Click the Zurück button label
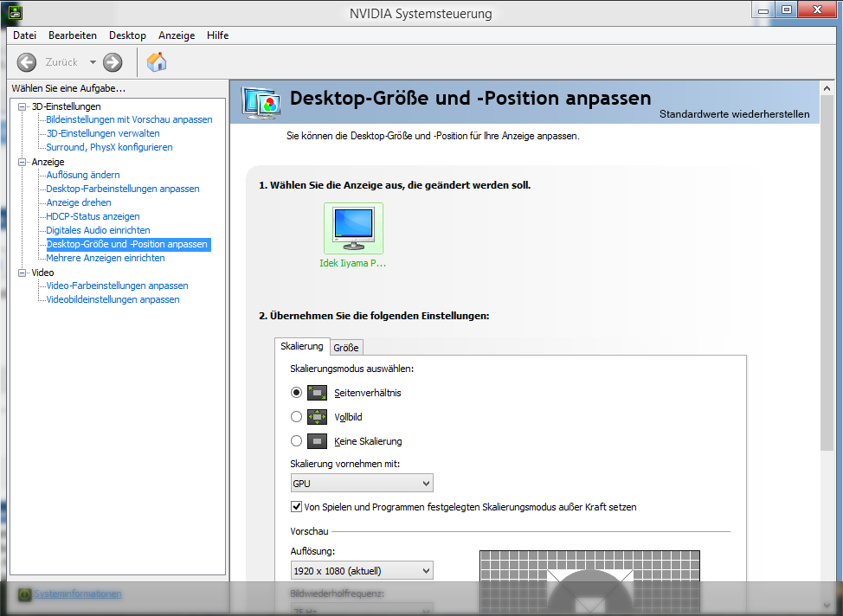Screen dimensions: 843x616 point(61,62)
